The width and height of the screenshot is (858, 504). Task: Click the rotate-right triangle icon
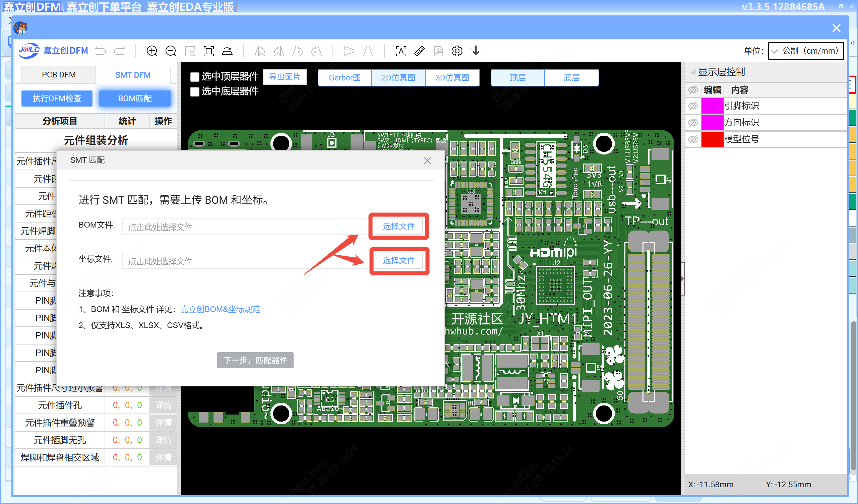click(279, 51)
